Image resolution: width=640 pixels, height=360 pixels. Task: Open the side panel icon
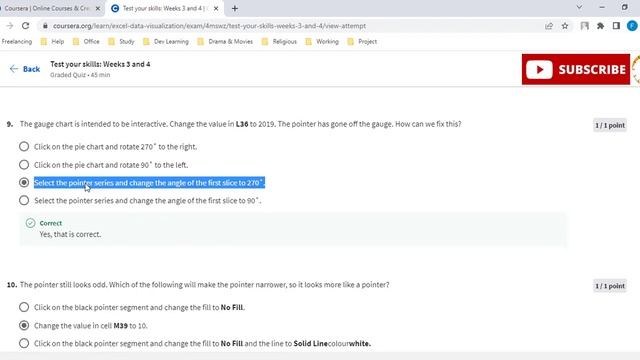[x=616, y=26]
